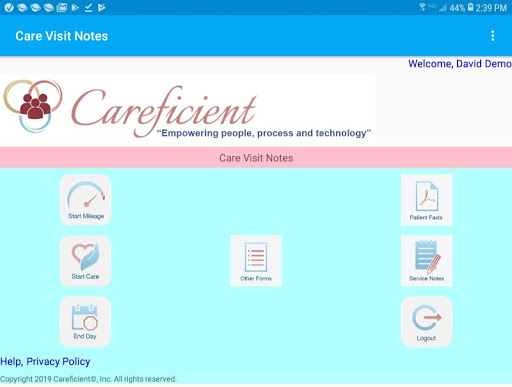Open the Start Care heart icon
The width and height of the screenshot is (512, 387).
pyautogui.click(x=85, y=261)
